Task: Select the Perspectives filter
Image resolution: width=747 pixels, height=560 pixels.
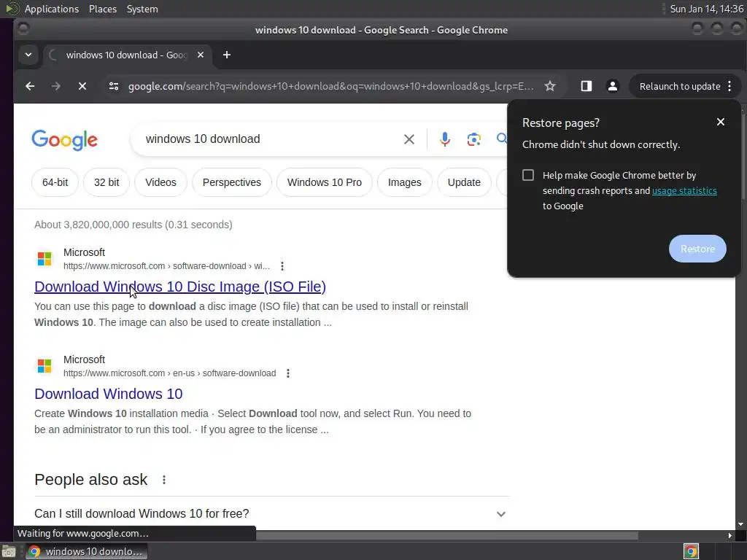Action: tap(232, 182)
